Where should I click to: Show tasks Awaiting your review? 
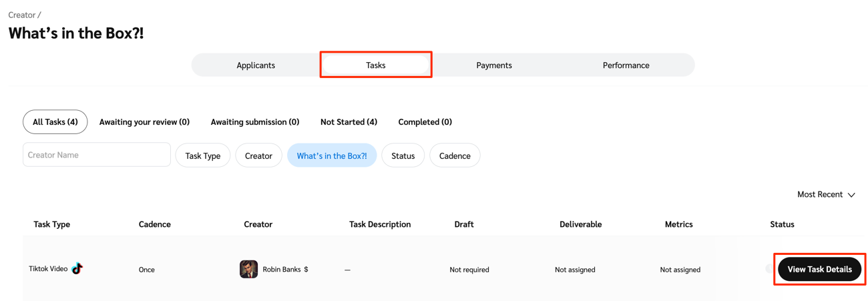[144, 122]
